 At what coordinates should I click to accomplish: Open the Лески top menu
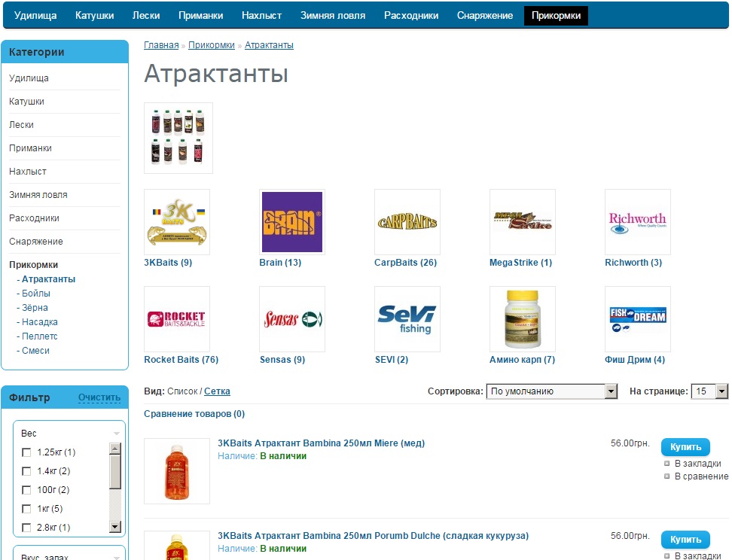click(x=146, y=15)
